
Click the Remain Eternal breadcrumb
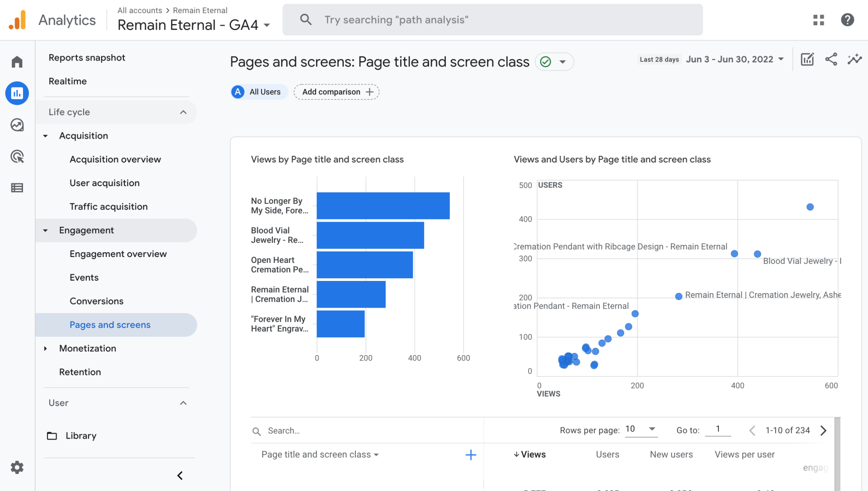pyautogui.click(x=200, y=10)
